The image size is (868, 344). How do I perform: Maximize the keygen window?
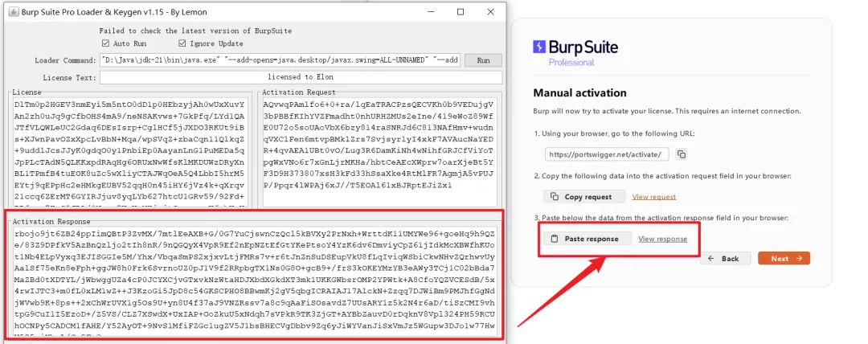pyautogui.click(x=461, y=11)
